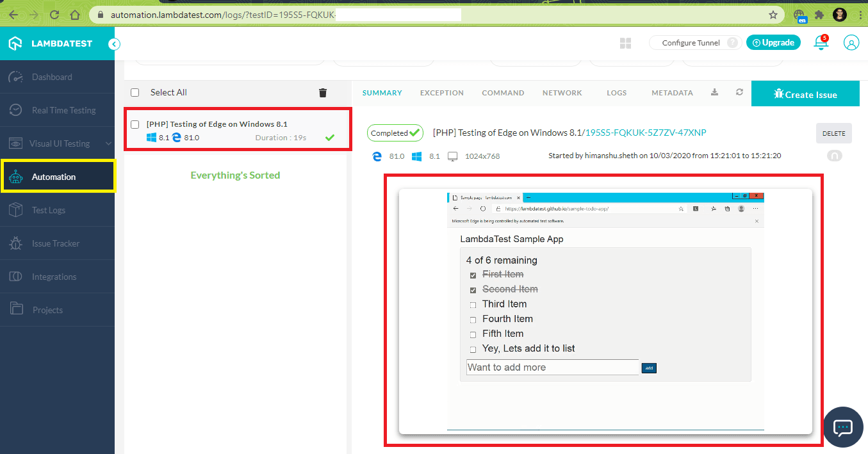Open Test Logs in sidebar

click(x=57, y=210)
